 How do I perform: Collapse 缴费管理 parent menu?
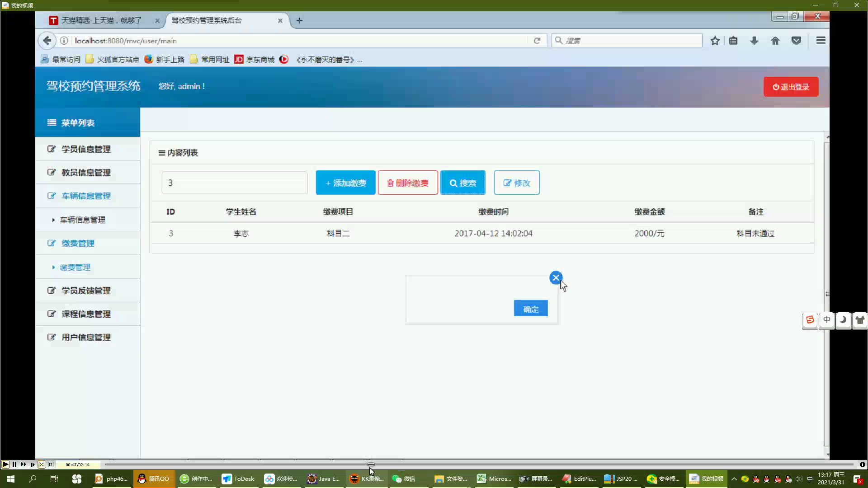[87, 244]
